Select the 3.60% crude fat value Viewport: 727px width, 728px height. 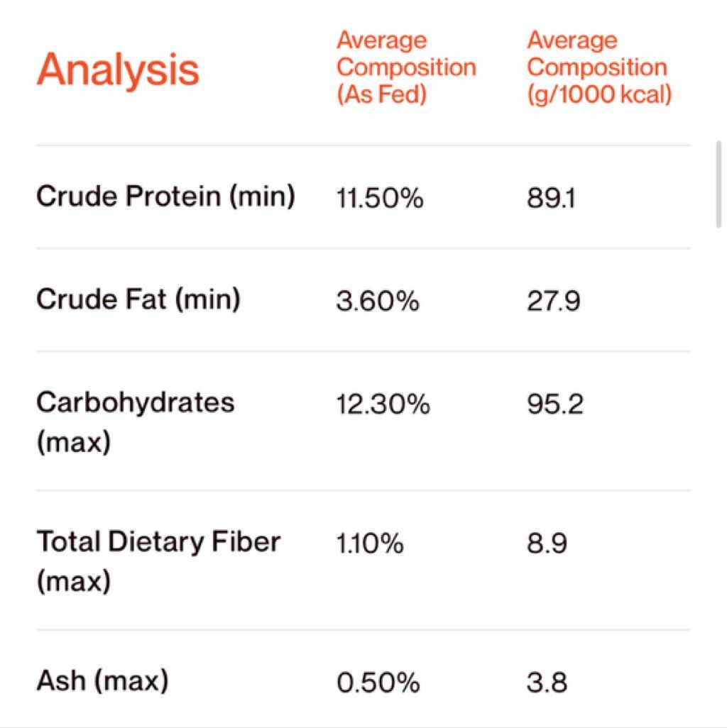coord(378,302)
